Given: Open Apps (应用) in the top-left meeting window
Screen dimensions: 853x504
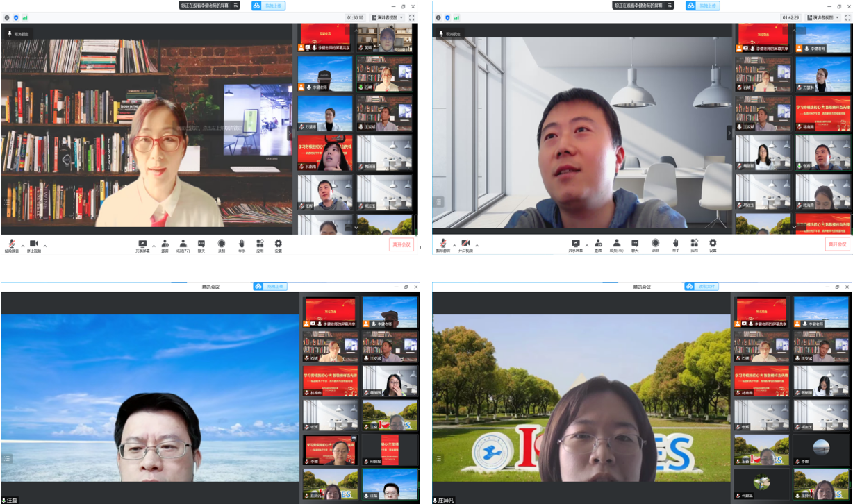Looking at the screenshot, I should pyautogui.click(x=260, y=244).
